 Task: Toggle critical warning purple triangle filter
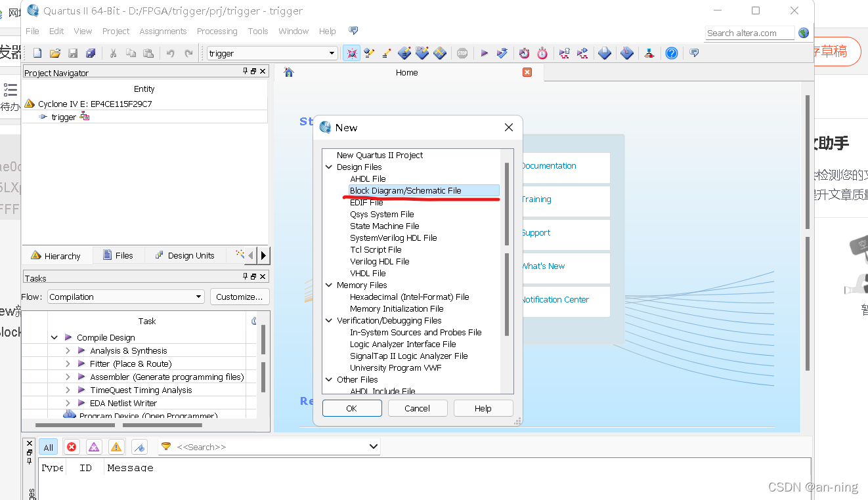tap(94, 447)
